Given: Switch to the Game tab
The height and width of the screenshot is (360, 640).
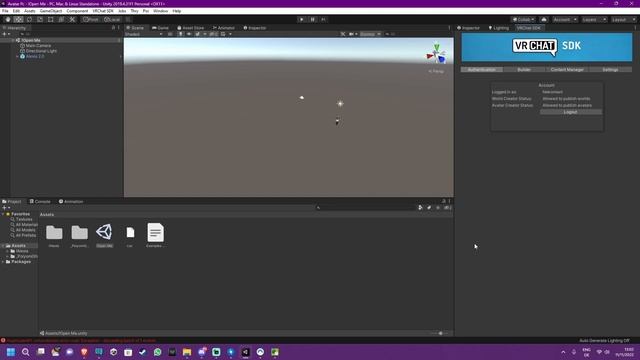Looking at the screenshot, I should 160,28.
